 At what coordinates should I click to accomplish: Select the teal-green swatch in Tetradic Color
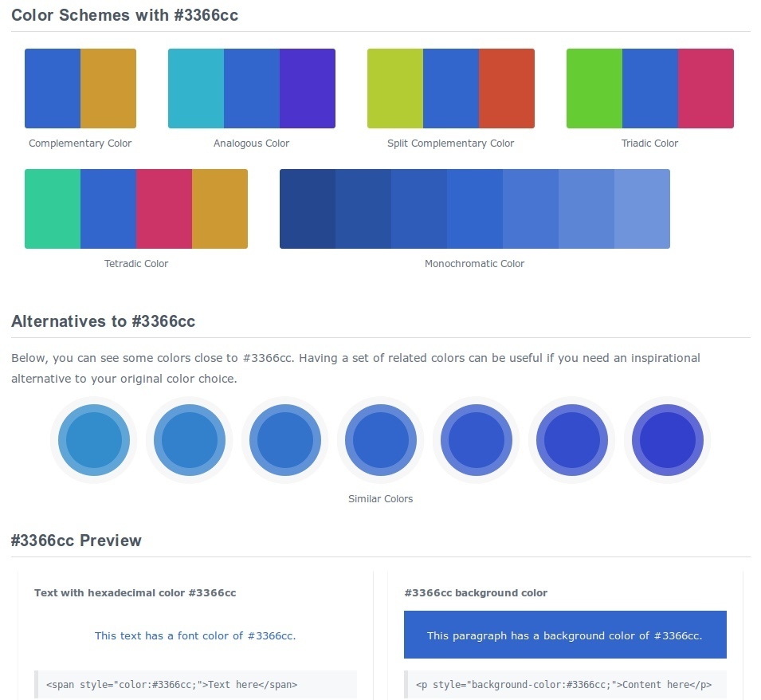coord(53,209)
